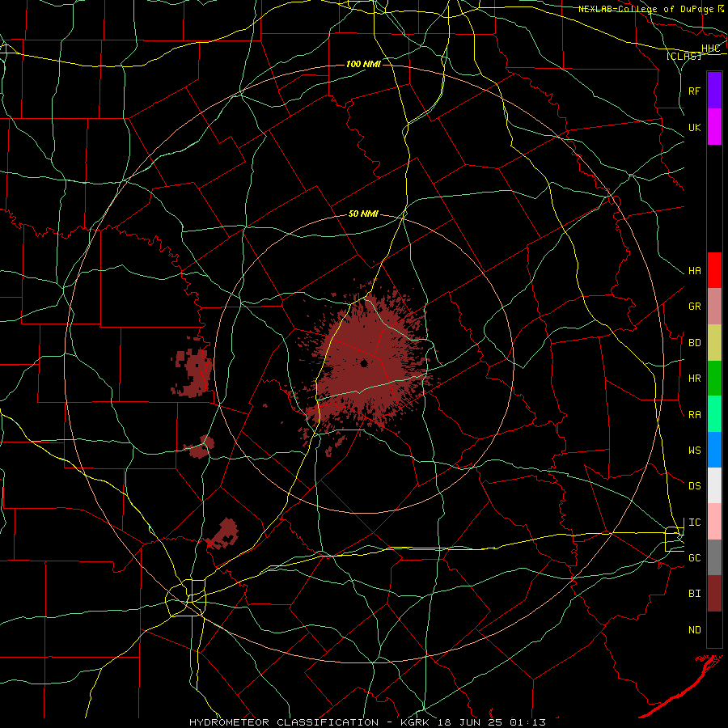Click the 'RF' legend label
This screenshot has height=728, width=728.
click(694, 91)
